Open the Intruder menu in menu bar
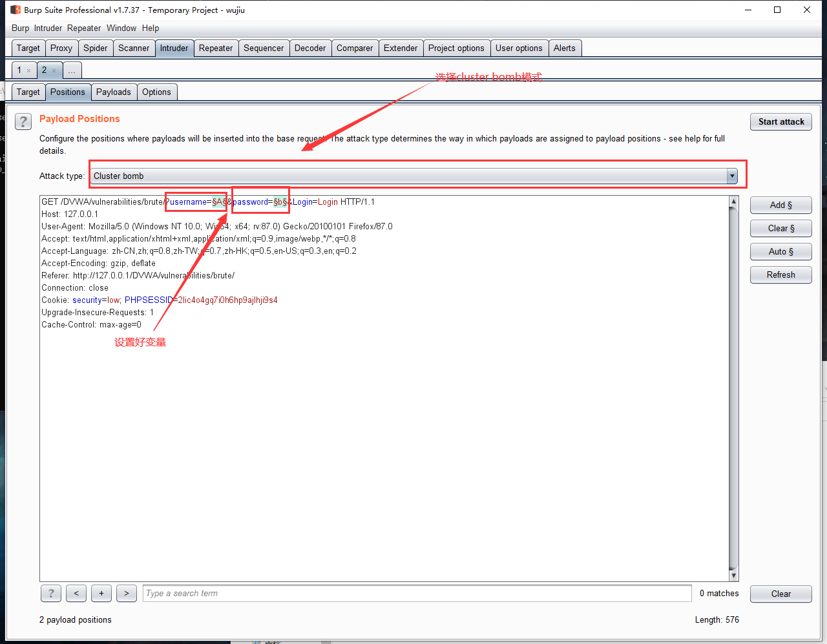 coord(48,28)
